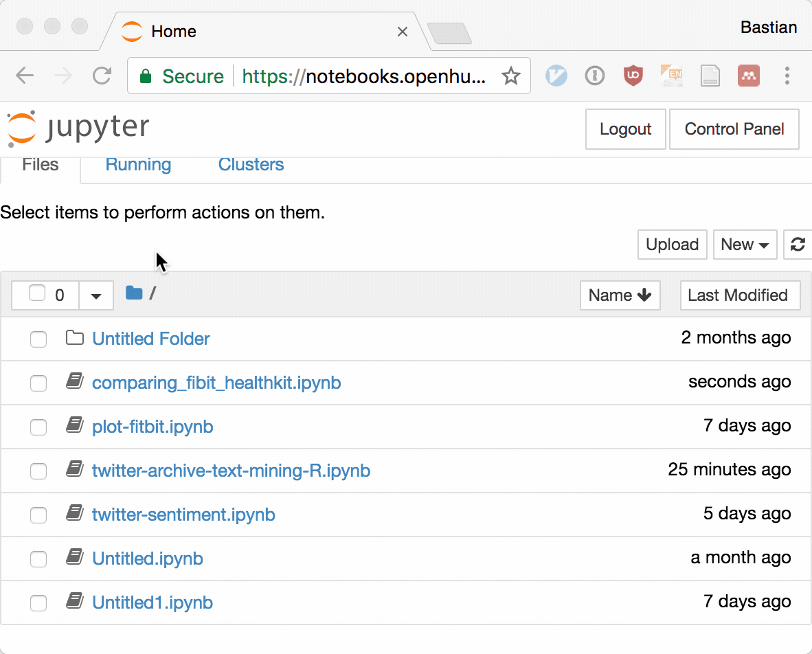The height and width of the screenshot is (654, 812).
Task: Click the green Secure padlock icon
Action: click(146, 76)
